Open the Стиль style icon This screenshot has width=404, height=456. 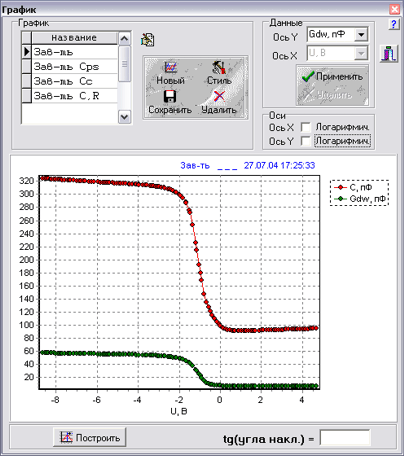[x=219, y=67]
